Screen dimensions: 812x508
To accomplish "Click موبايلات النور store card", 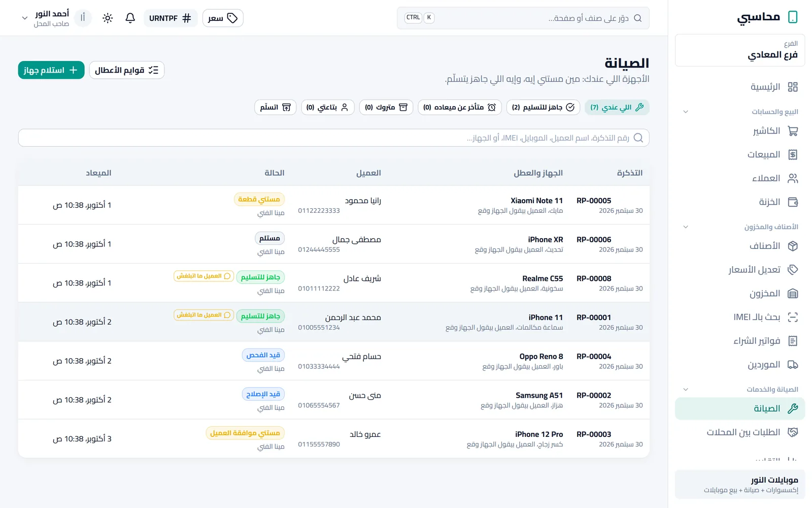I will coord(740,485).
